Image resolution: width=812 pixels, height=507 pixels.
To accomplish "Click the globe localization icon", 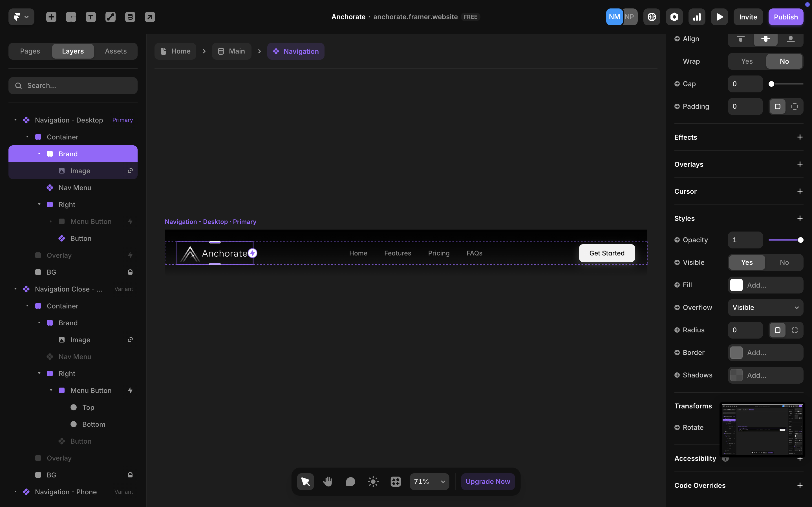I will pos(652,17).
